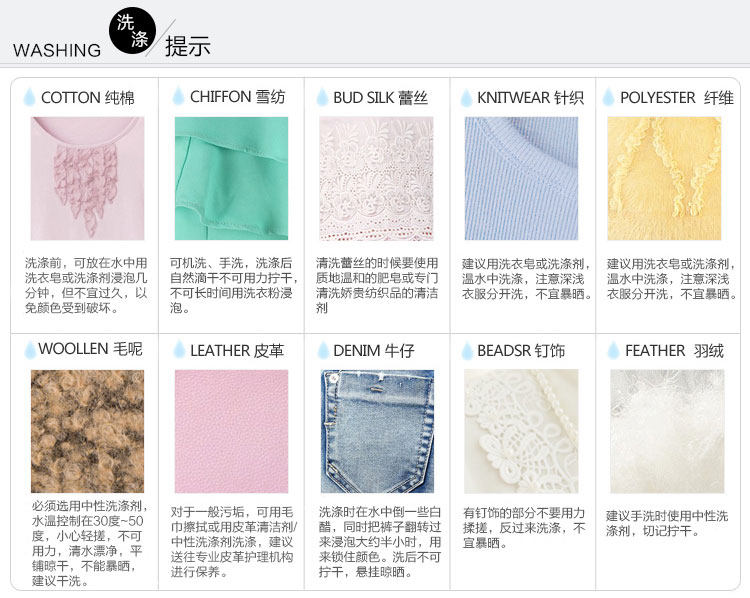Click the water drop icon beside COTTON

[29, 97]
